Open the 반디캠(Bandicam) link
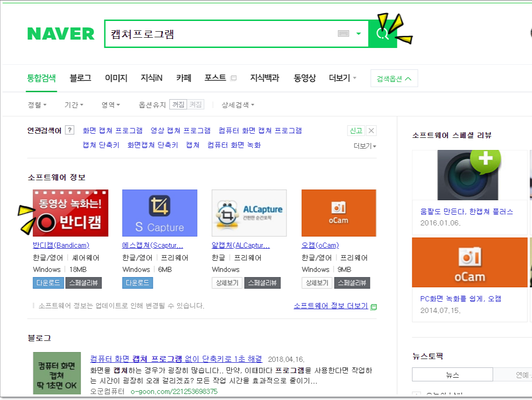Viewport: 532px width, 400px height. tap(61, 245)
